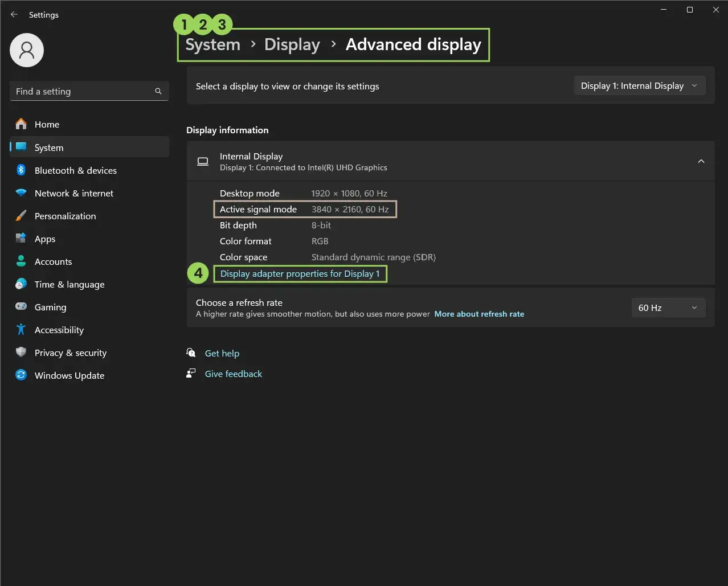Open Display adapter properties for Display 1
728x586 pixels.
coord(300,273)
